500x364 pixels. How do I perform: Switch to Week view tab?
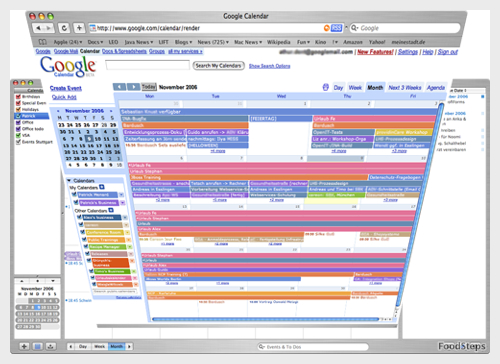point(355,88)
